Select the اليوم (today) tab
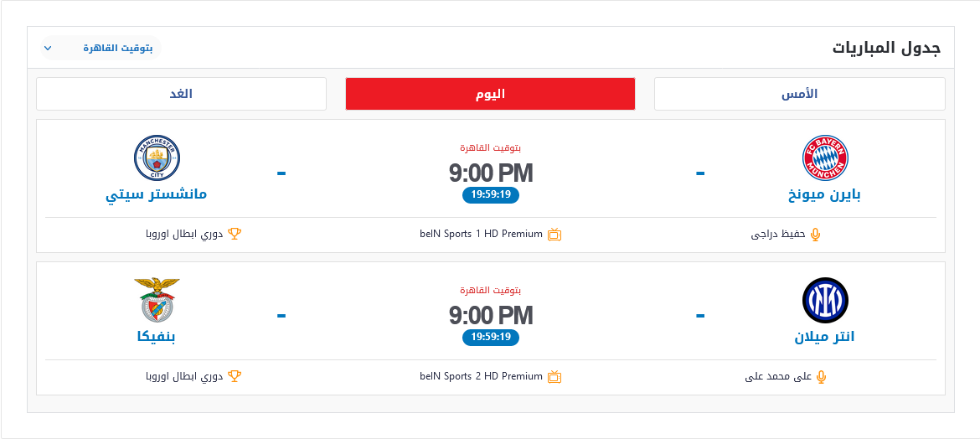 [490, 94]
